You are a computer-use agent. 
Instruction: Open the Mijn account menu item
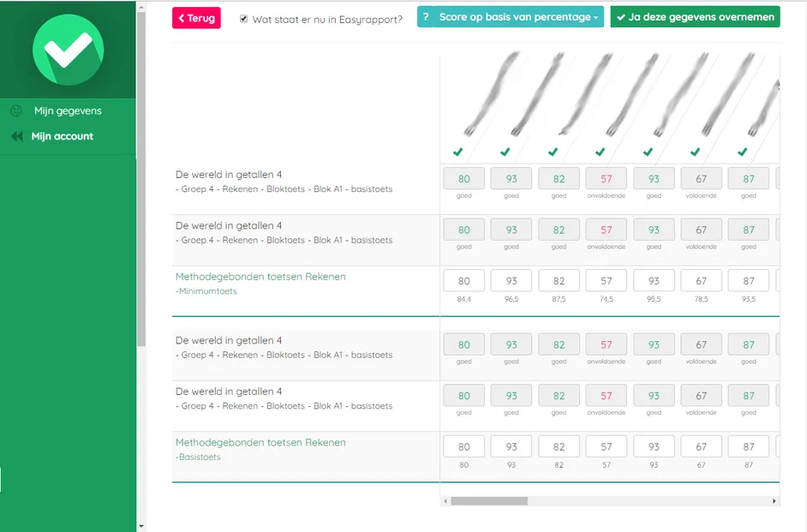pos(63,136)
